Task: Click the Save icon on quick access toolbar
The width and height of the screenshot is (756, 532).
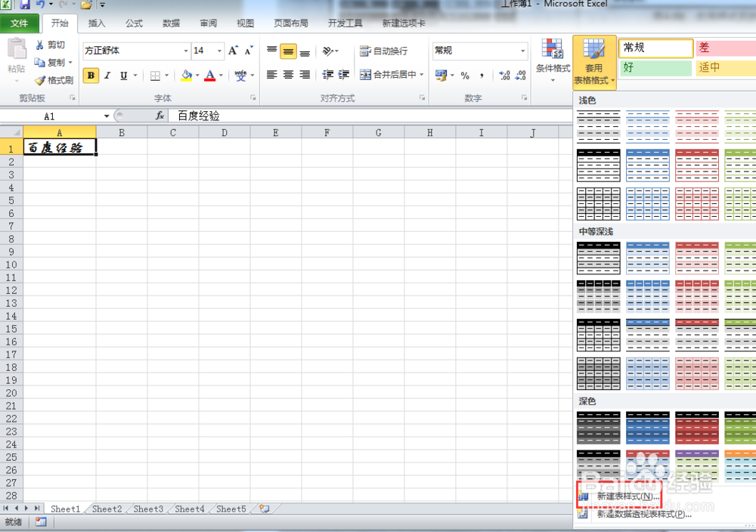Action: (25, 4)
